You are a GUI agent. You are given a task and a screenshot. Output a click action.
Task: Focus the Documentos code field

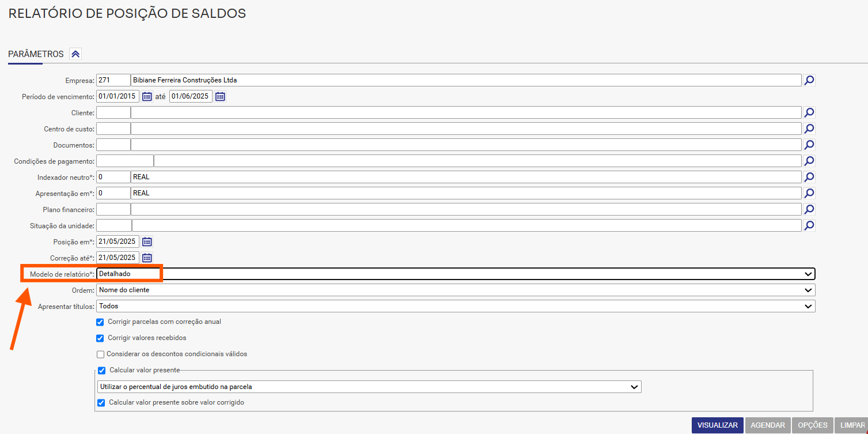click(113, 145)
